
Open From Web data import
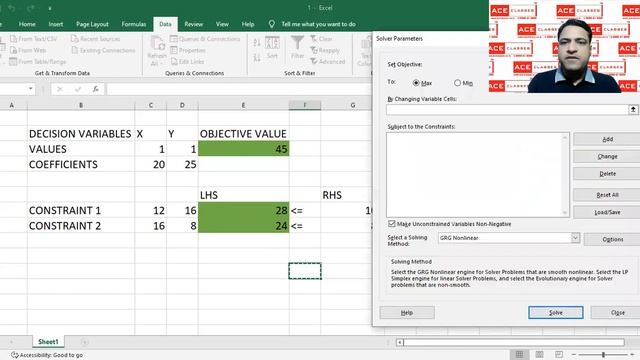(x=28, y=50)
